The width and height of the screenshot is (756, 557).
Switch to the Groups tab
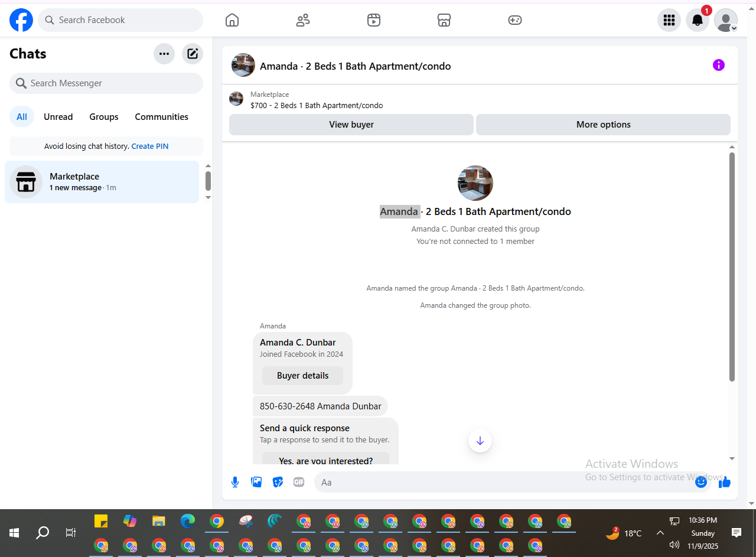click(104, 117)
